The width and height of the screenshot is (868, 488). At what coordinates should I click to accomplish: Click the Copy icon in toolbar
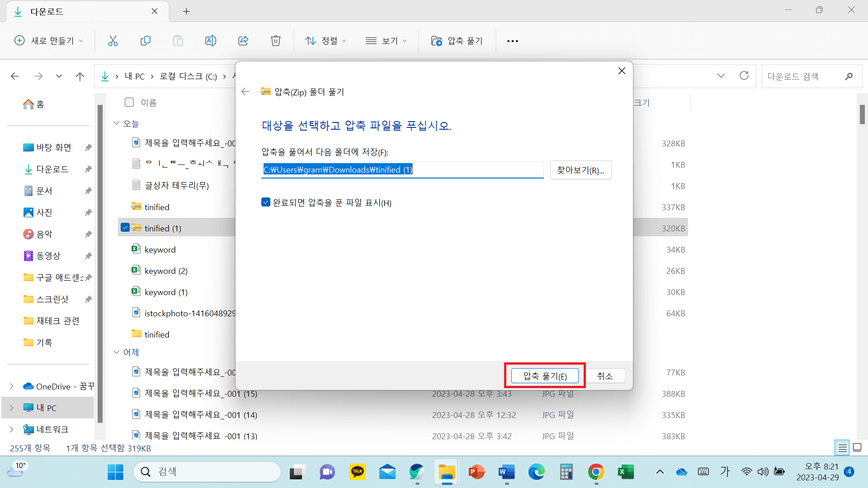tap(146, 41)
